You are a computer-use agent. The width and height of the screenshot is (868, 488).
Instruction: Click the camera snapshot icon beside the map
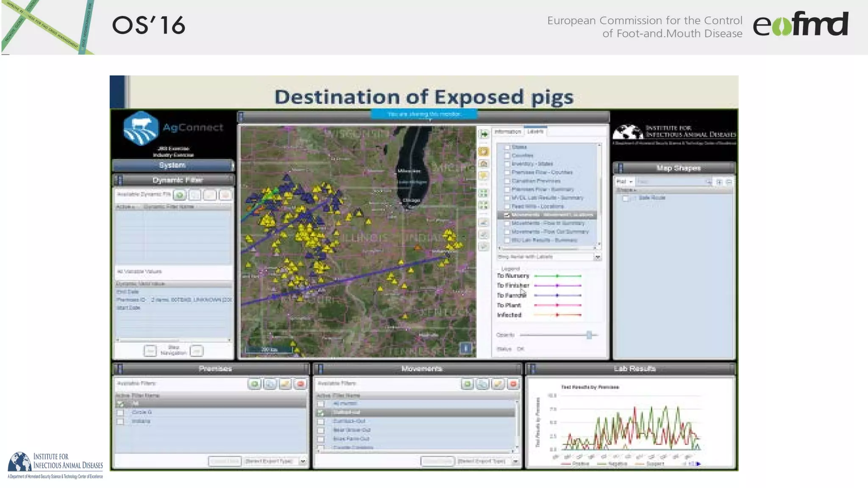[x=484, y=164]
